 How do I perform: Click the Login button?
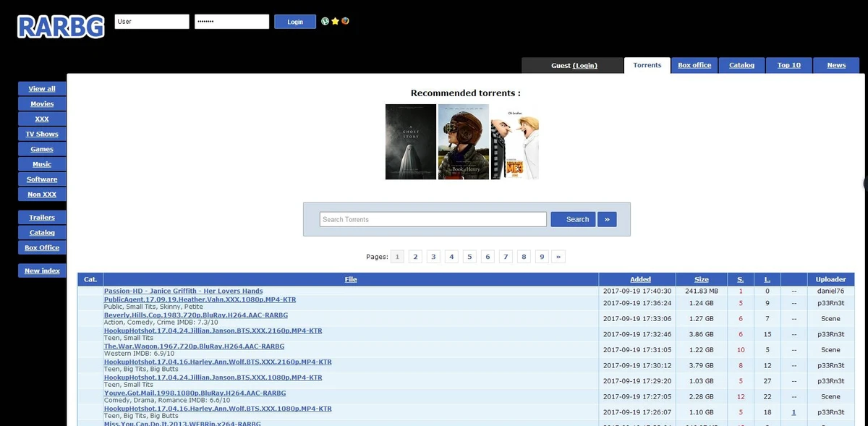pyautogui.click(x=295, y=22)
